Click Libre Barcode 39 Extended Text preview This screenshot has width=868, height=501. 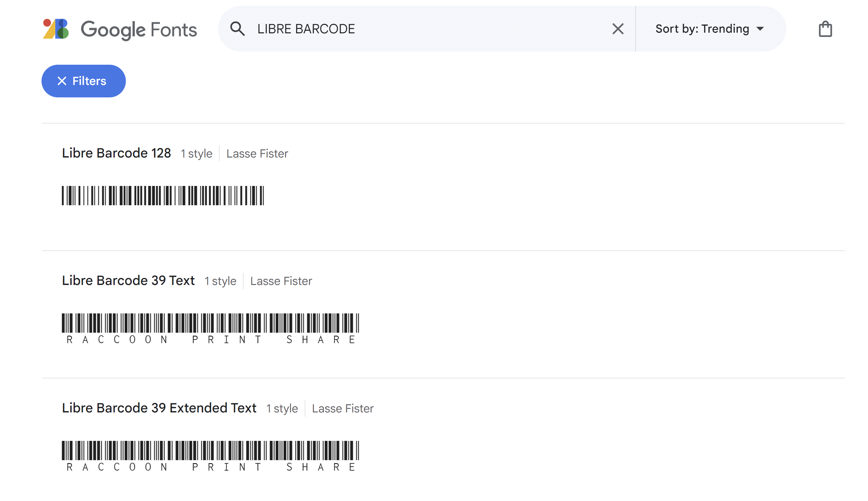[x=210, y=456]
